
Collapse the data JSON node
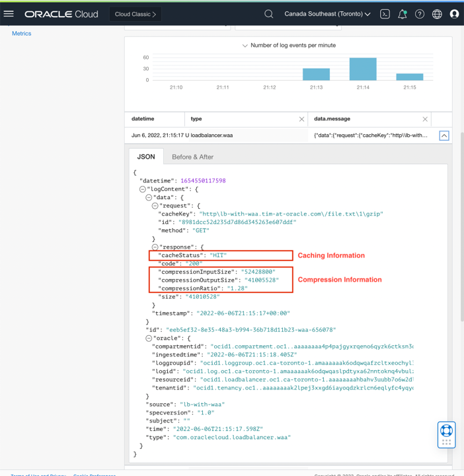(149, 197)
